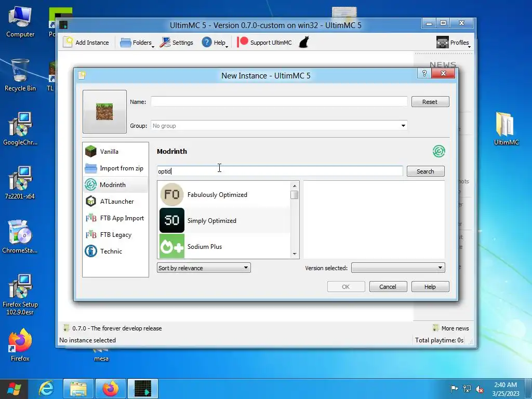The image size is (532, 399).
Task: Click the grass block instance icon button
Action: point(104,112)
